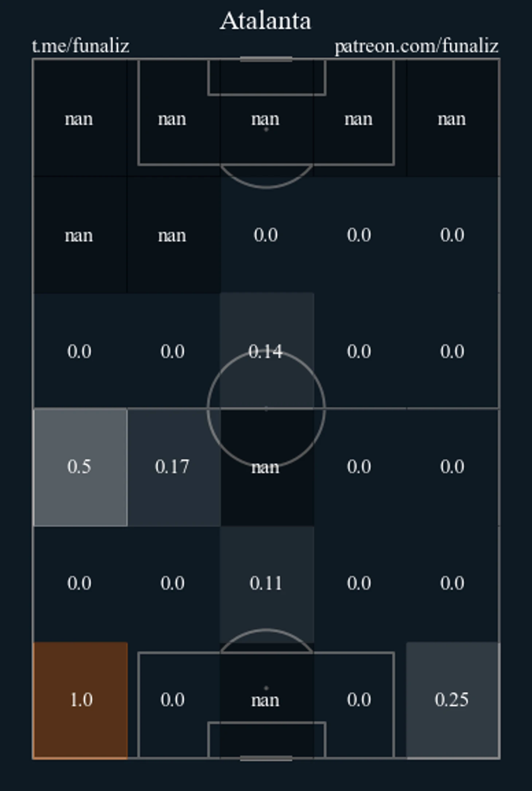
Task: Click the bottom goal line marker
Action: point(266,759)
